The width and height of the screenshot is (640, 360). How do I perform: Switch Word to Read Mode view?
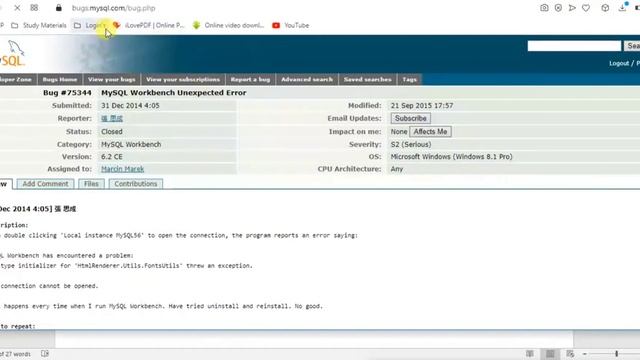[x=530, y=353]
